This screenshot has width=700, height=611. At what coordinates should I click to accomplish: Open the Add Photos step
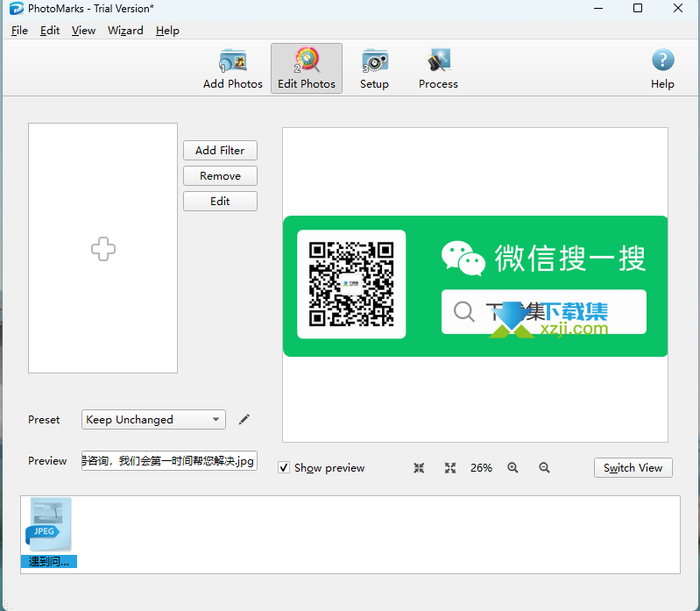[232, 68]
